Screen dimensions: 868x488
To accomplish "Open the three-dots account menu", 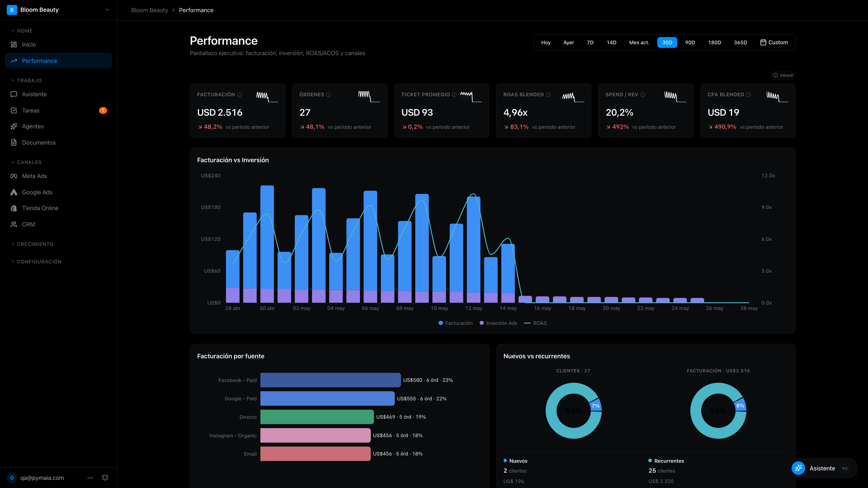I will coord(90,478).
